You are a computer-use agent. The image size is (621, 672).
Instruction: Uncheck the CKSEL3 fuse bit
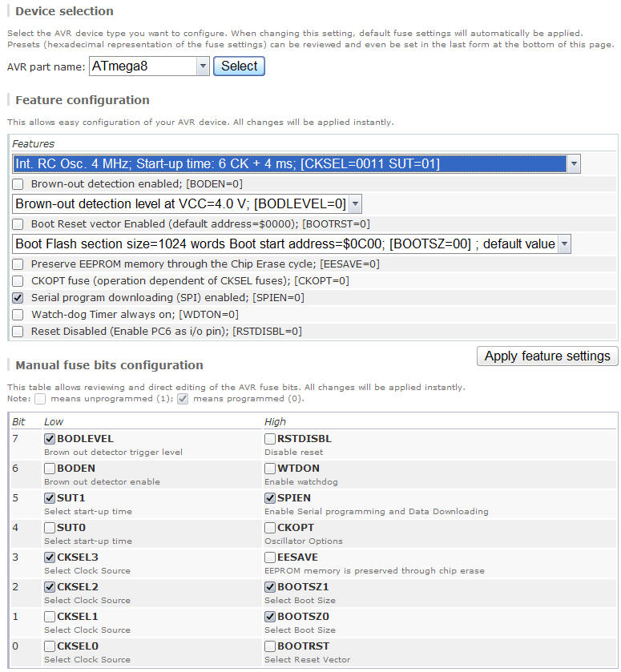click(x=50, y=557)
